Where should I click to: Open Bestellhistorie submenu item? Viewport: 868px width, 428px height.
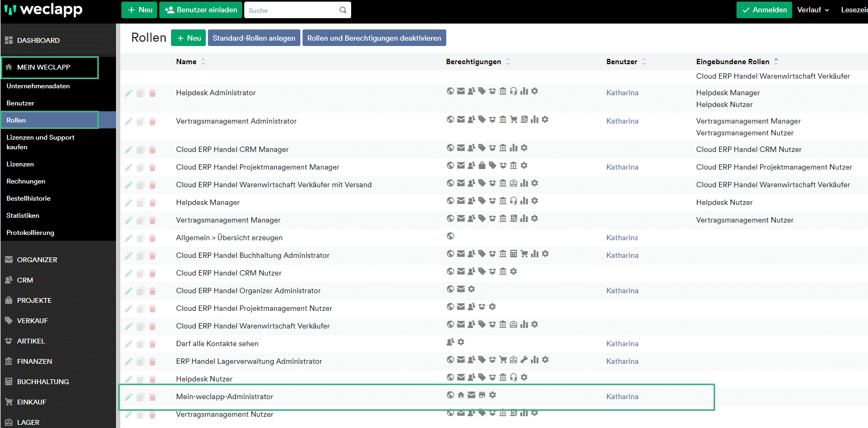click(28, 198)
